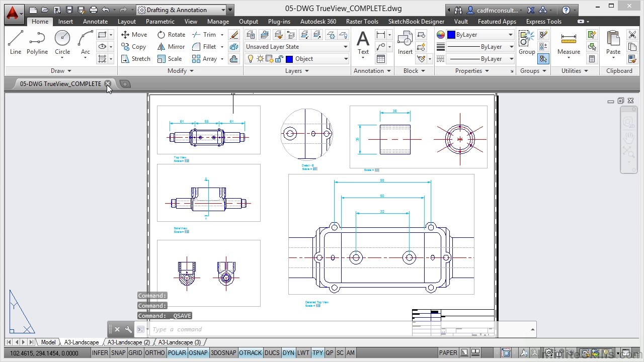Click the Undo arrow in quick access toolbar
This screenshot has height=362, width=644.
pos(105,10)
